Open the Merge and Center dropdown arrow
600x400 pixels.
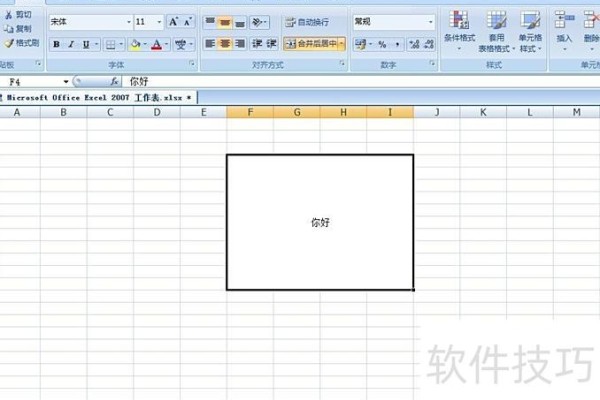[x=341, y=44]
